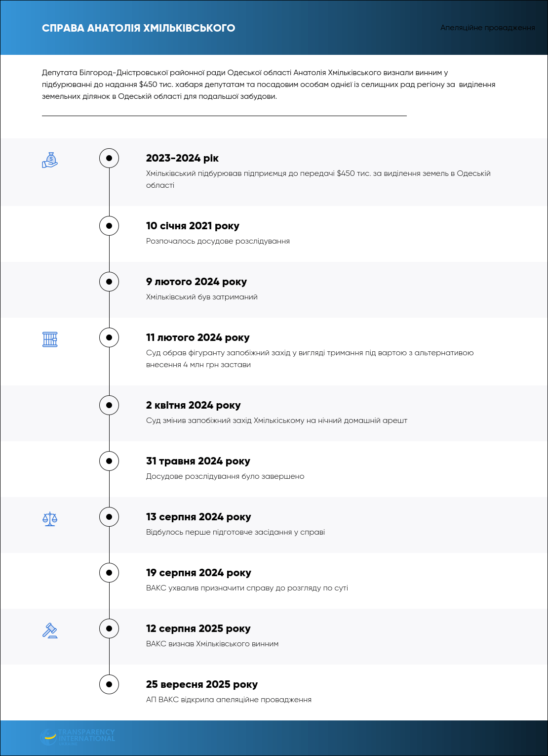
Task: Select the 11 лютого 2024 року timeline marker
Action: tap(109, 337)
